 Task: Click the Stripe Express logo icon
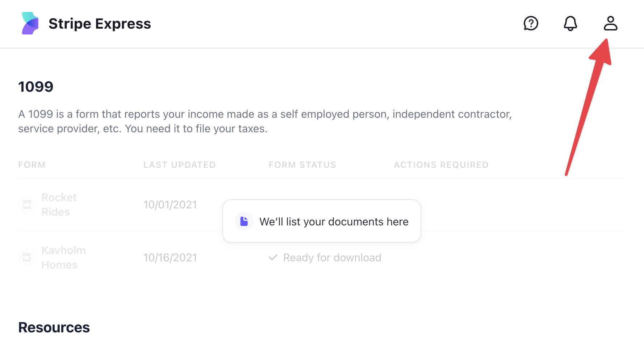click(x=30, y=23)
